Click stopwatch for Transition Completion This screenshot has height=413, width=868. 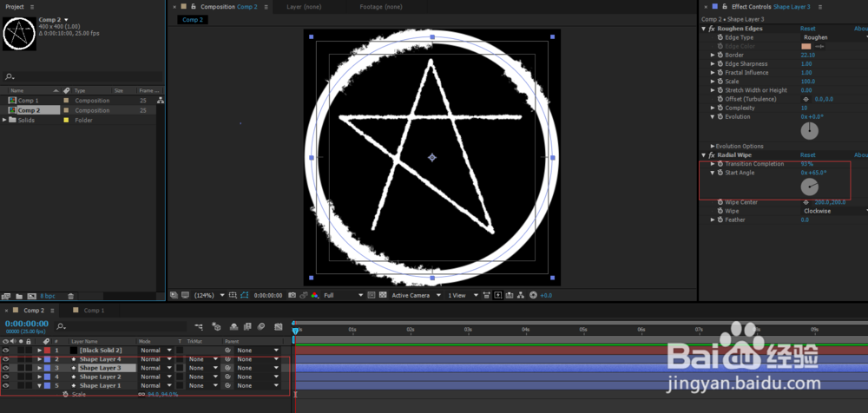coord(720,164)
